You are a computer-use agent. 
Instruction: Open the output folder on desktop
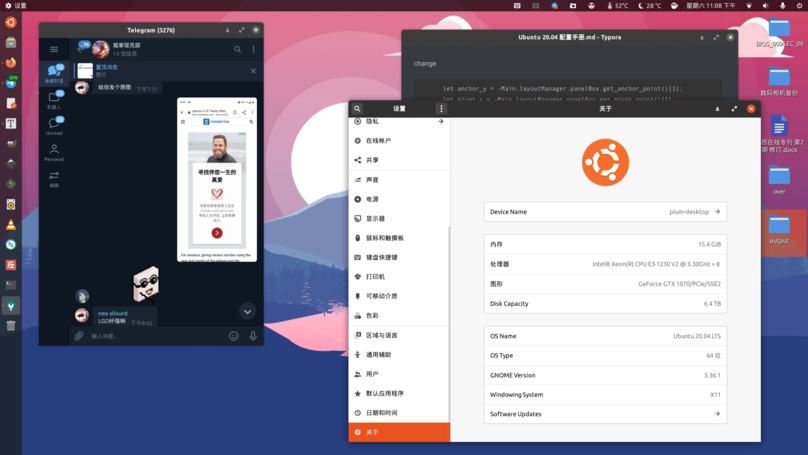tap(778, 228)
